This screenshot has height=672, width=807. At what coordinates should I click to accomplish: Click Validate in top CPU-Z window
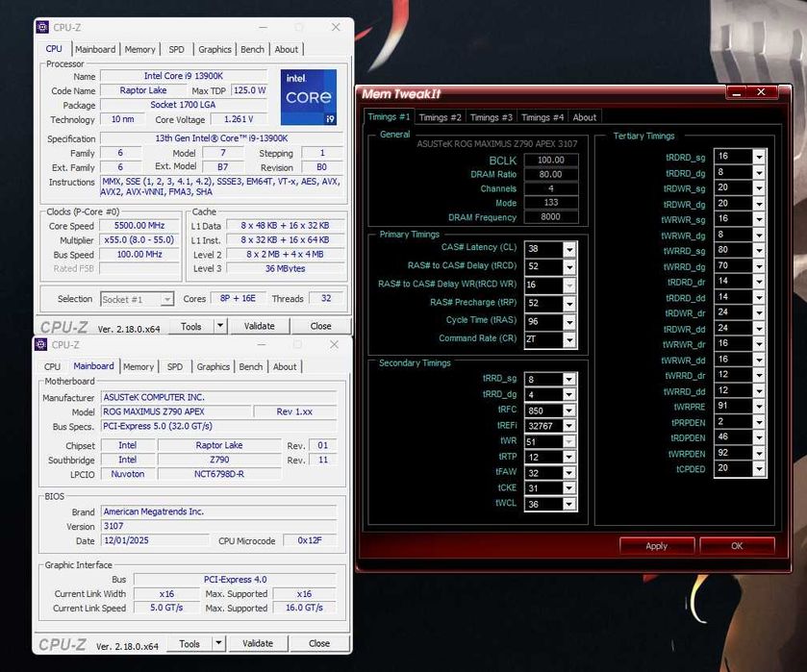pos(260,326)
